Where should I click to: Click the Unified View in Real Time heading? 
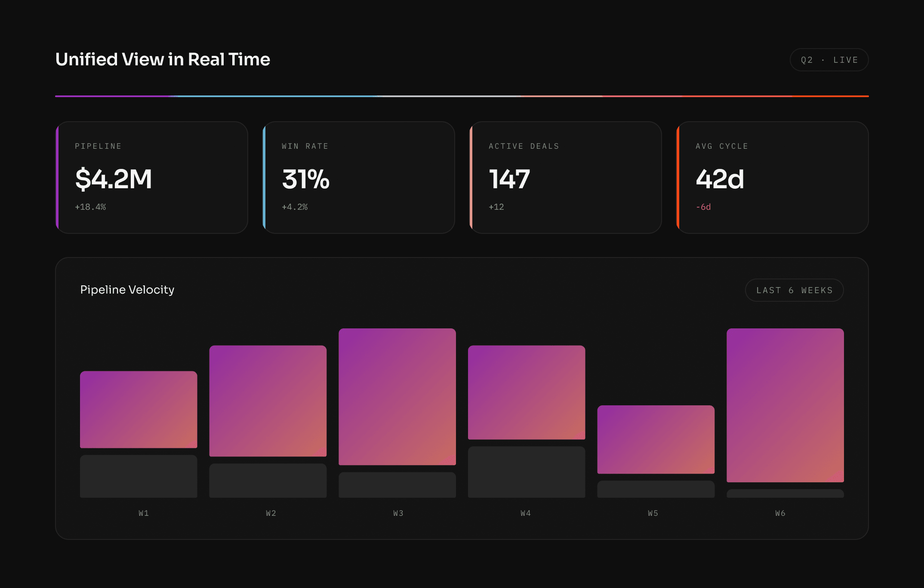pos(163,59)
